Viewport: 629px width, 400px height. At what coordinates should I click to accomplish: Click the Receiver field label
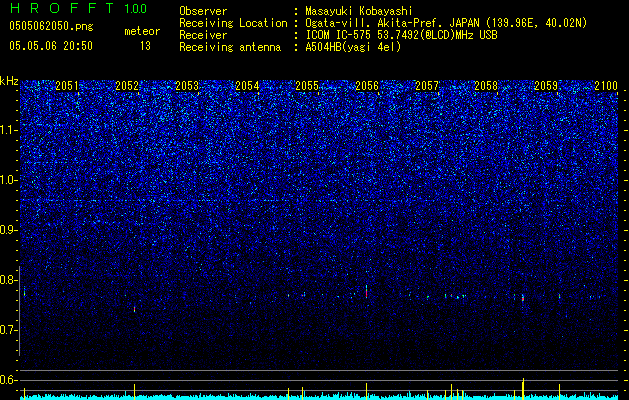coord(203,35)
